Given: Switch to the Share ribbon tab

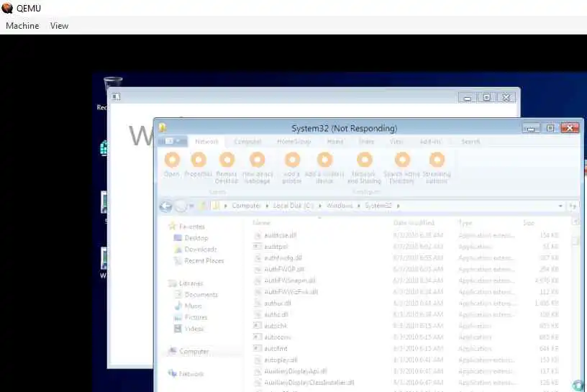Looking at the screenshot, I should tap(366, 142).
